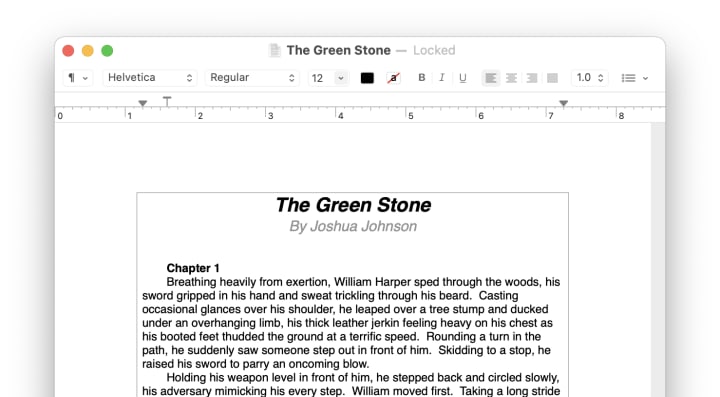This screenshot has height=397, width=720.
Task: Toggle underline formatting
Action: pos(462,78)
